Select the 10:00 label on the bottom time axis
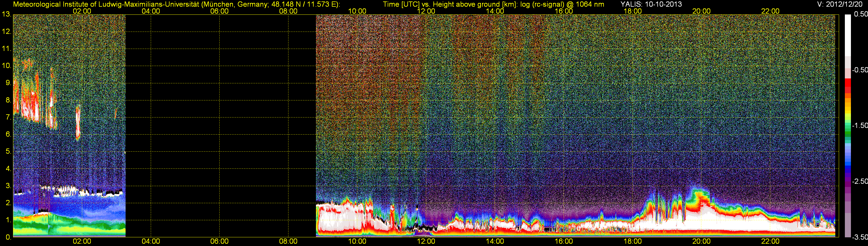Screen dimensions: 868x246 pos(357,241)
